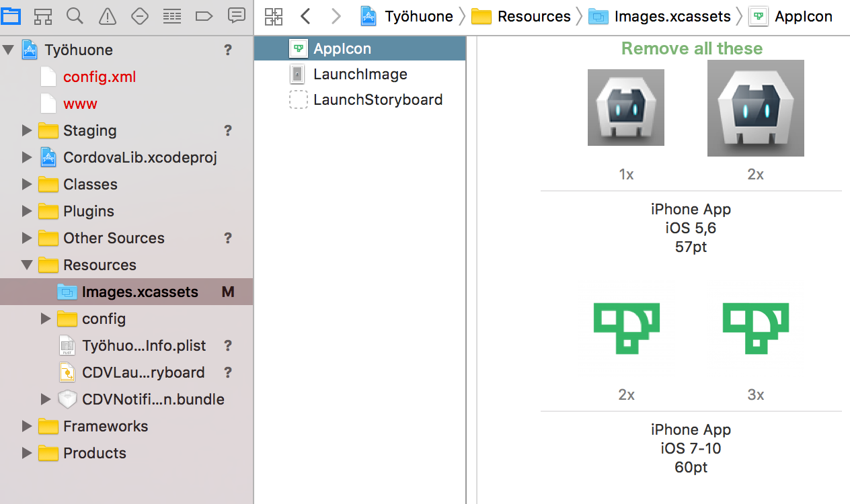Collapse the Työhuone project root
850x504 pixels.
click(9, 50)
